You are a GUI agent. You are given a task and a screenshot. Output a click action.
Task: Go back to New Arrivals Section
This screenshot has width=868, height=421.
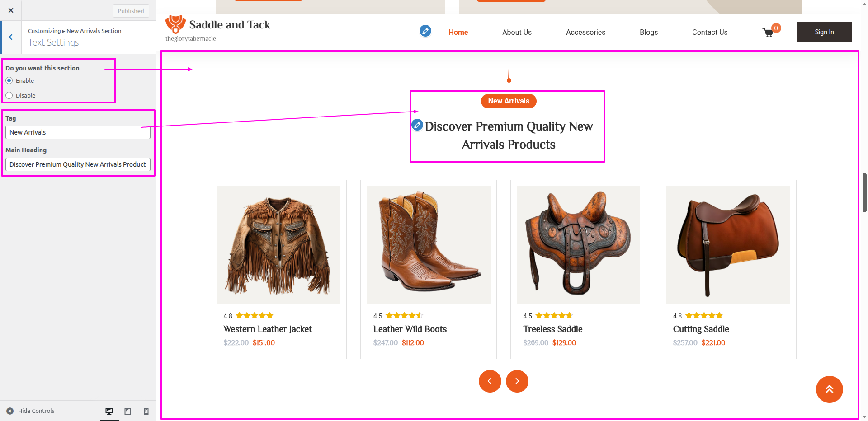(11, 37)
